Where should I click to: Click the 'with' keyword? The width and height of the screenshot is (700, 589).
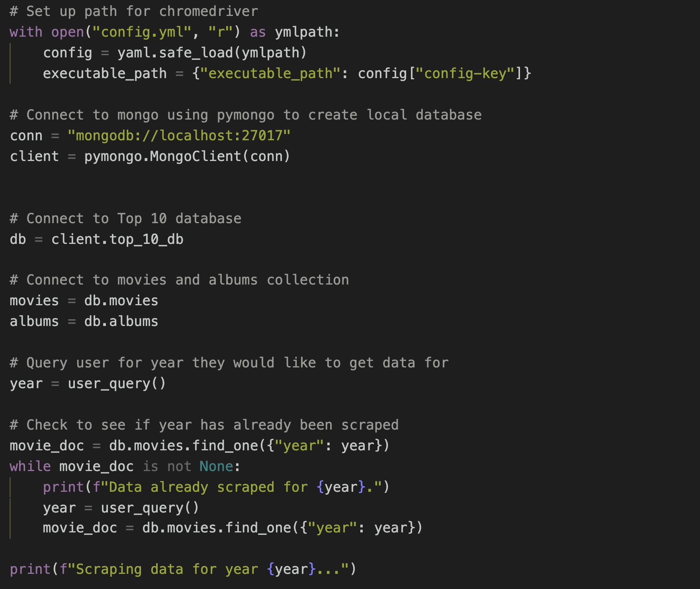[x=26, y=32]
